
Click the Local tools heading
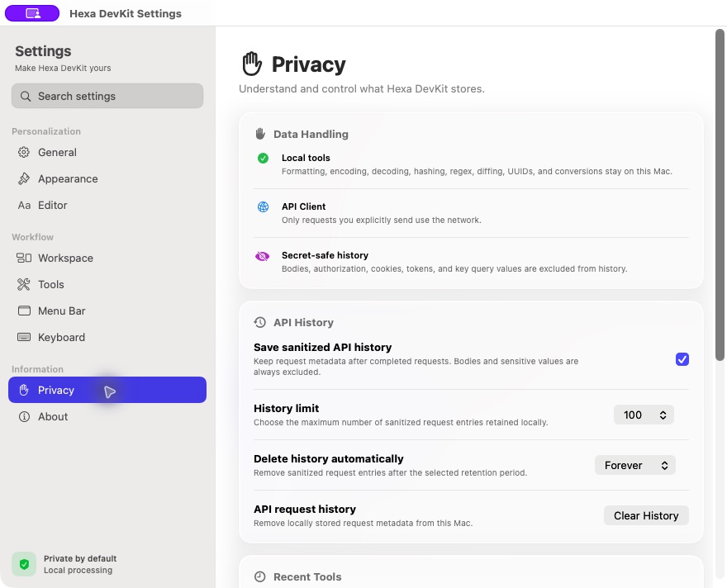306,158
